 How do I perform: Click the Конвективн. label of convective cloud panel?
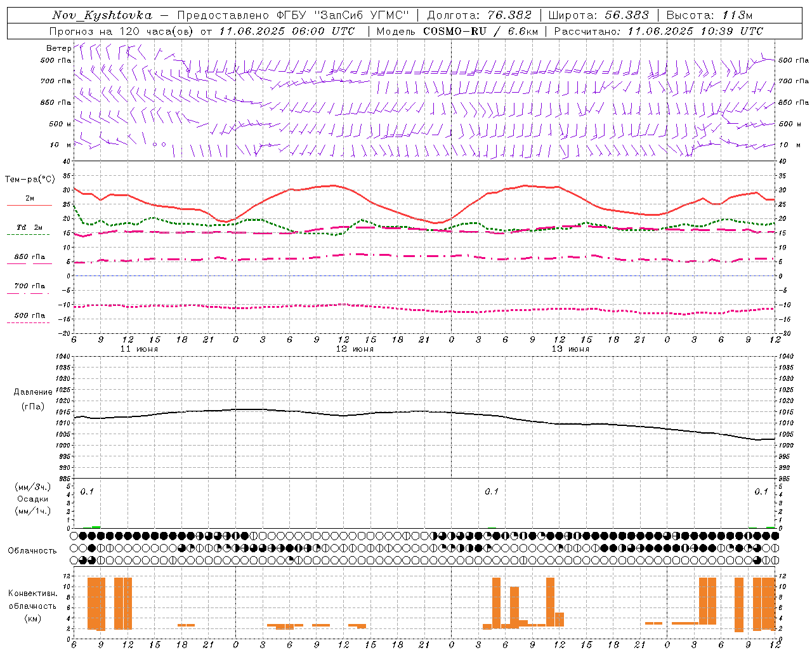click(32, 594)
